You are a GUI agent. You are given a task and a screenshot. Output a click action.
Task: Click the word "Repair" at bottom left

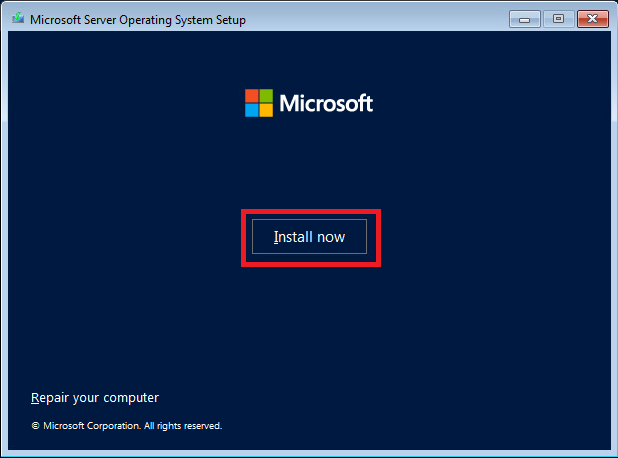click(51, 398)
